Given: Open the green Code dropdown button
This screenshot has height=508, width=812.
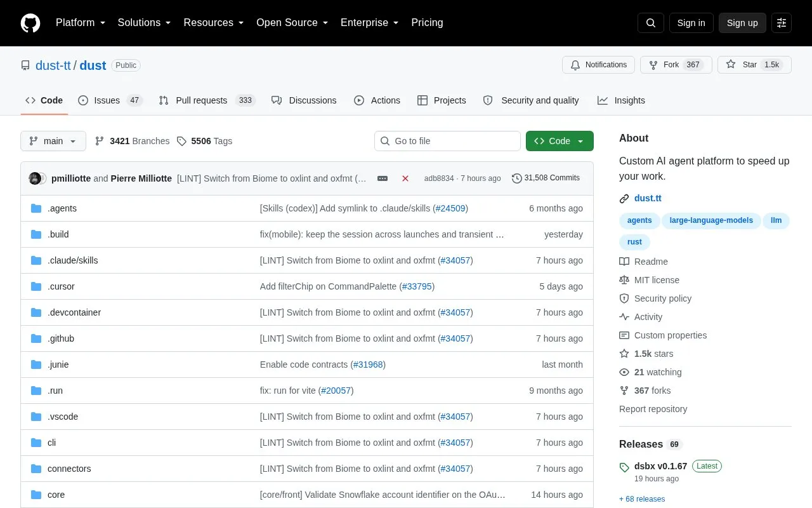Looking at the screenshot, I should [560, 141].
